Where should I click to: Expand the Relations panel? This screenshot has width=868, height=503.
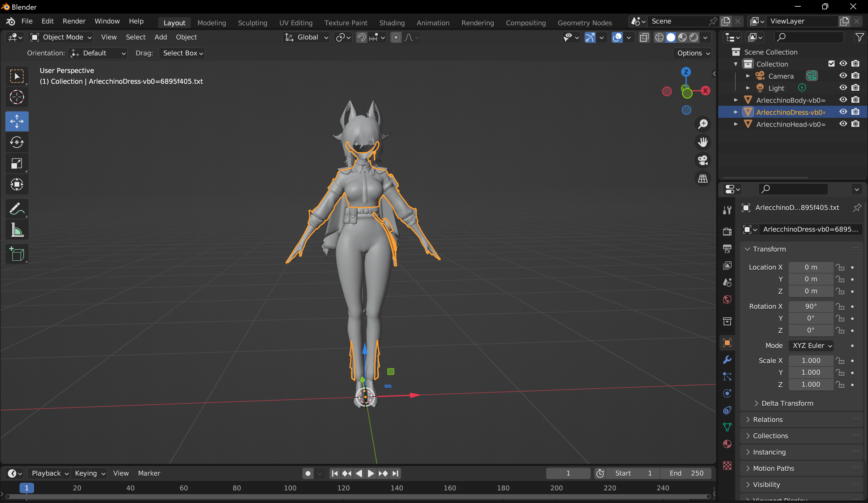(767, 419)
